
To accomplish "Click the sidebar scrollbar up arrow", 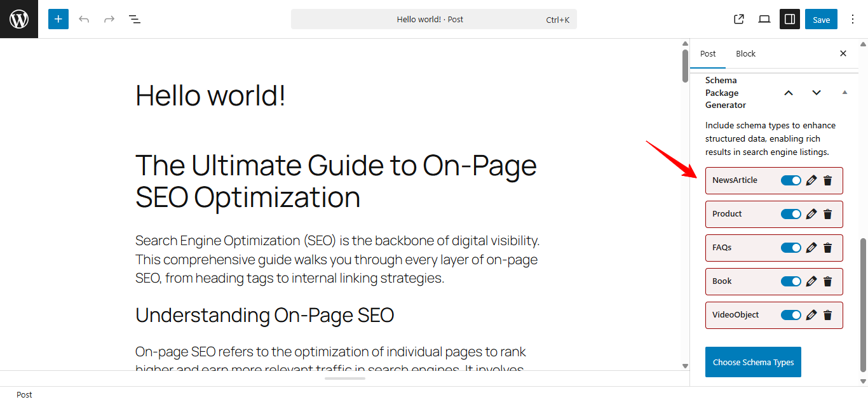I will click(863, 44).
